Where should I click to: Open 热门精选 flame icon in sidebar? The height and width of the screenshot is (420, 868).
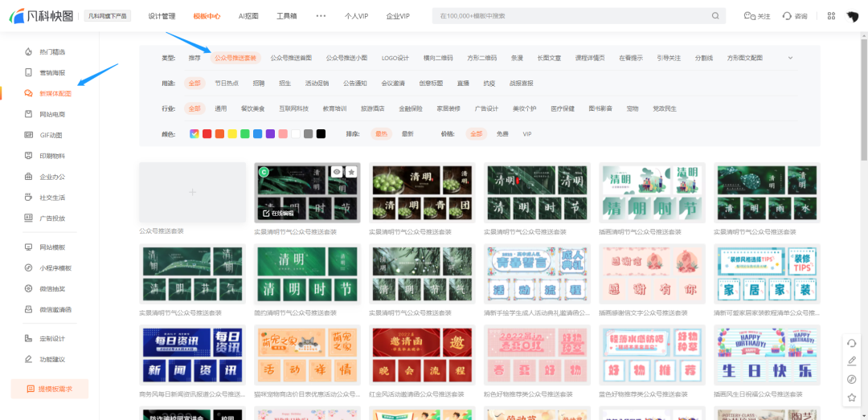29,52
